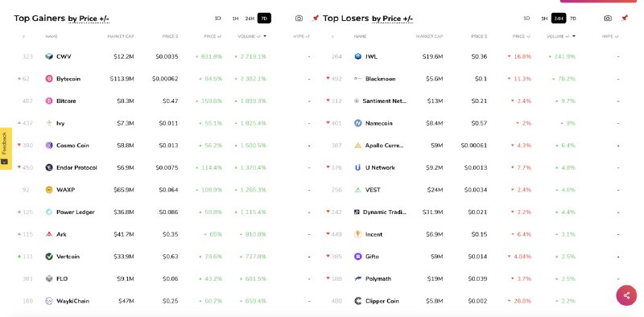The height and width of the screenshot is (317, 644).
Task: Open Top Gainers 'by Price +/-' dropdown
Action: (x=89, y=19)
